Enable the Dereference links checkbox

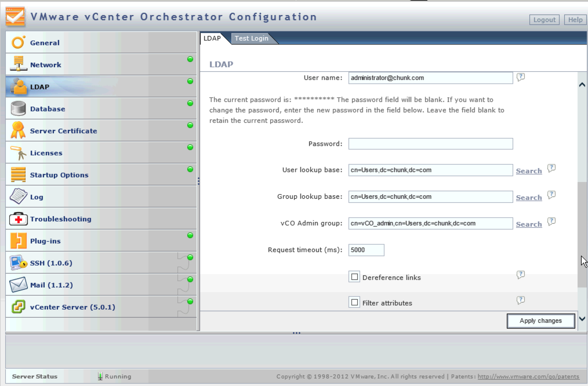tap(354, 277)
